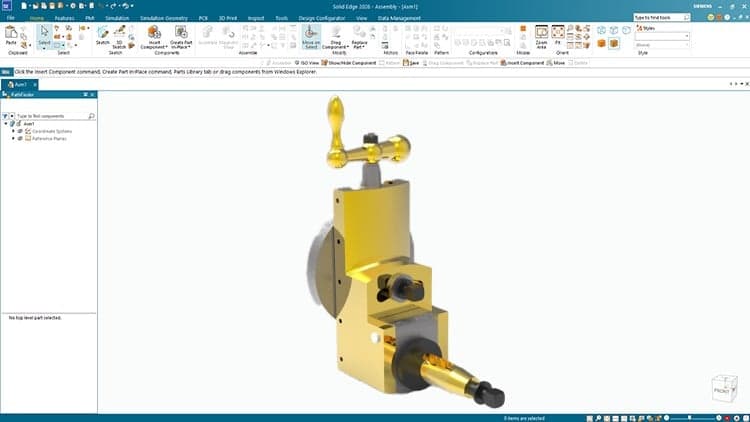Close the PathFinder panel
Screen dimensions: 750x422
[93, 94]
